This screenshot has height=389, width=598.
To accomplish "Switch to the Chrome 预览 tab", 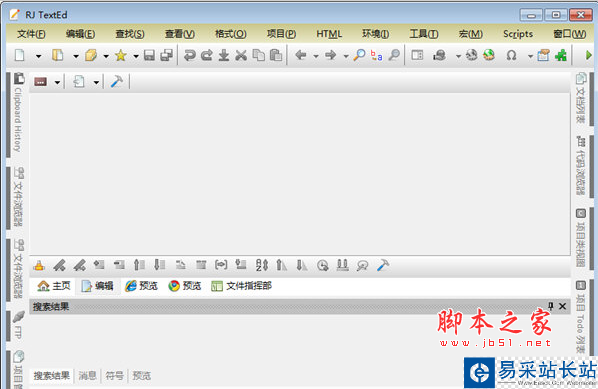I will click(x=185, y=286).
